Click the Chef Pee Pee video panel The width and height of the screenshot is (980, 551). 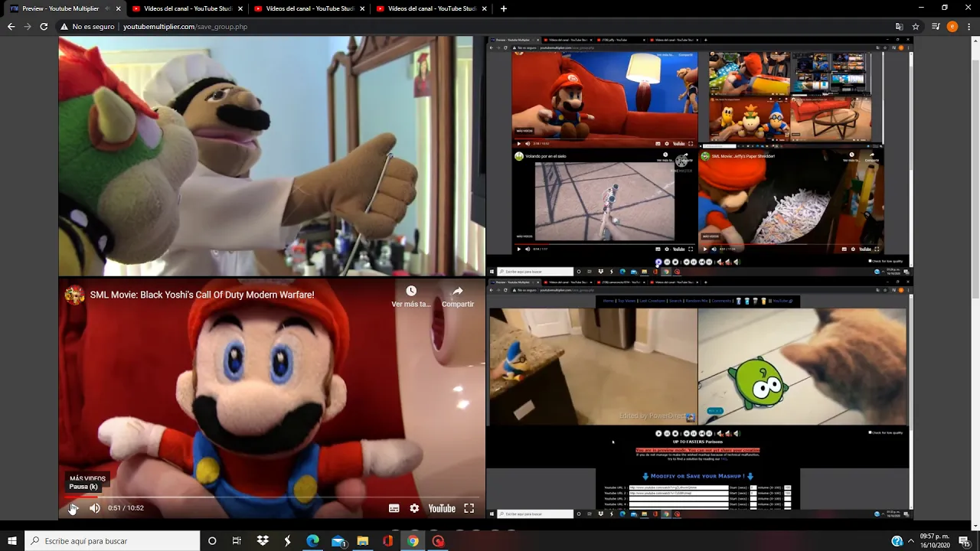[272, 155]
